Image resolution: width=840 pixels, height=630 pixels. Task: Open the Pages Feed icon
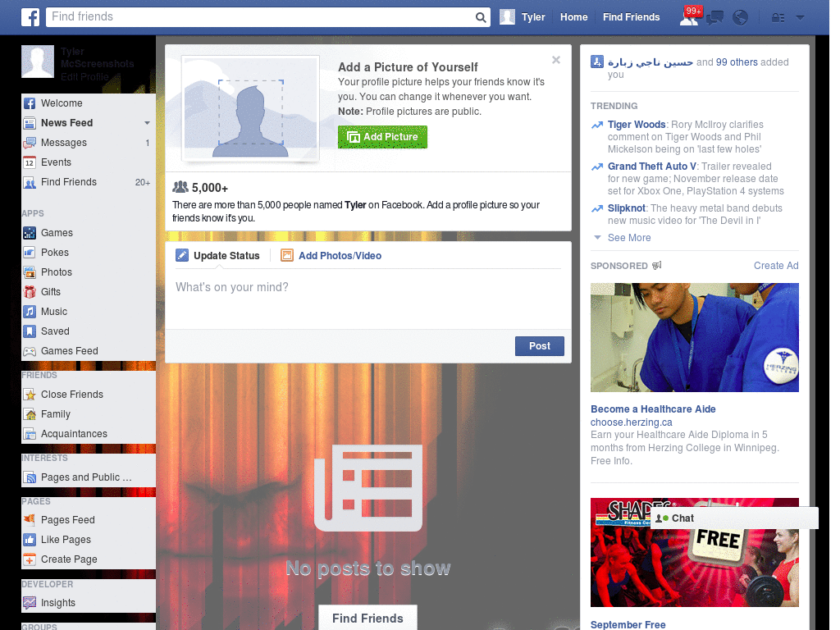[30, 520]
